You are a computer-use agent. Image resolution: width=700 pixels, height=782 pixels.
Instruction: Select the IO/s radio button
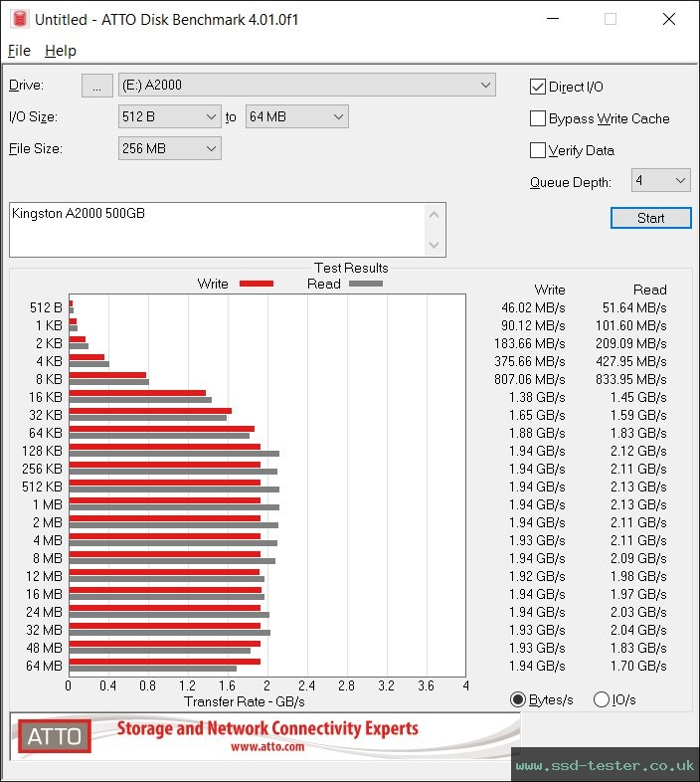[x=602, y=699]
